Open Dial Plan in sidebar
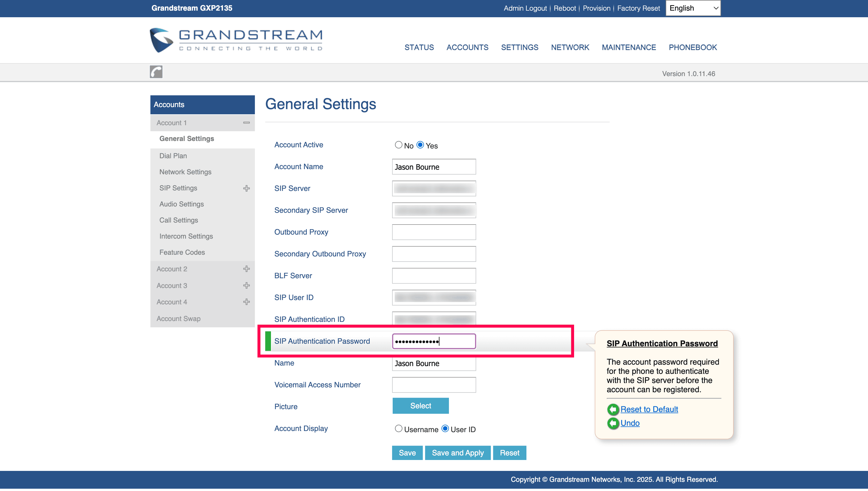Screen dimensions: 868x491 [173, 156]
